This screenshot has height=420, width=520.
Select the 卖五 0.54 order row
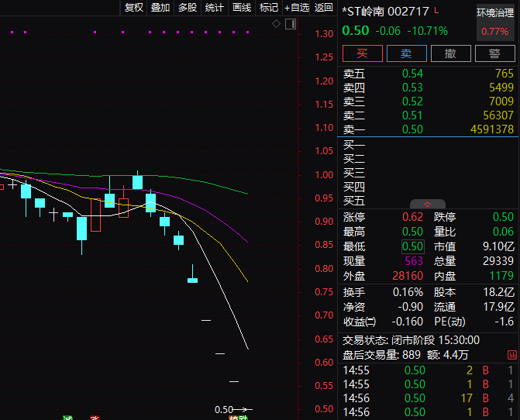click(x=428, y=74)
